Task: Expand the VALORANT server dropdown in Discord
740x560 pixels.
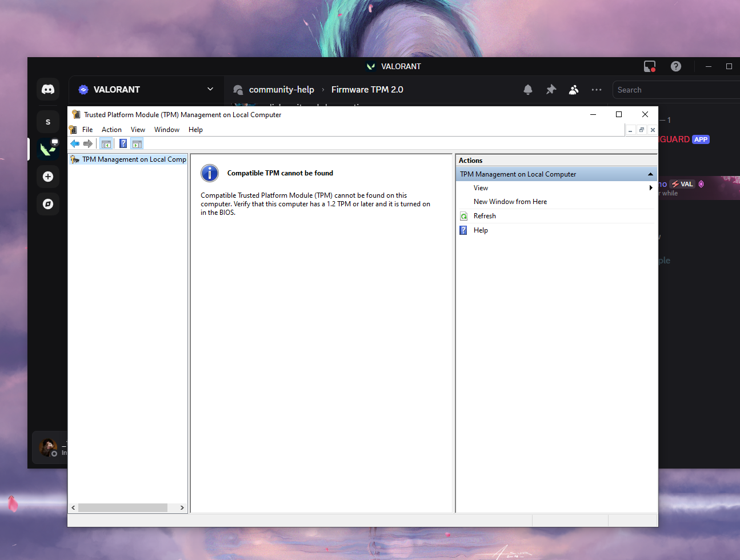Action: pos(210,89)
